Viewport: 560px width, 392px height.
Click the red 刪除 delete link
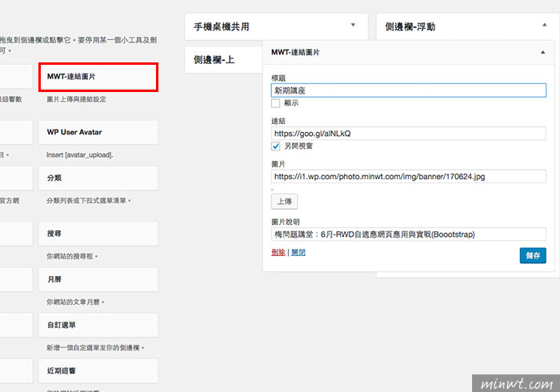278,253
